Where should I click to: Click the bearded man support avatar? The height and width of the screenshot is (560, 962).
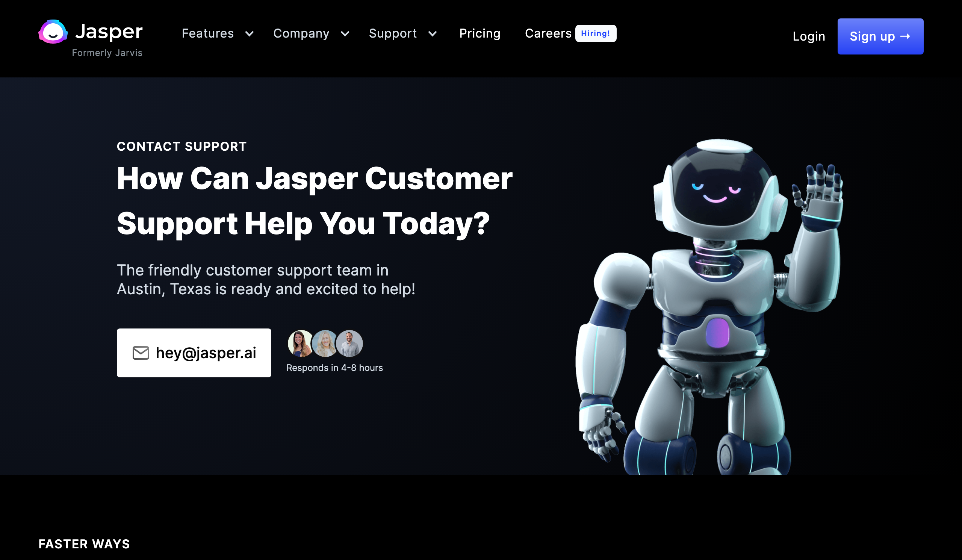click(349, 344)
